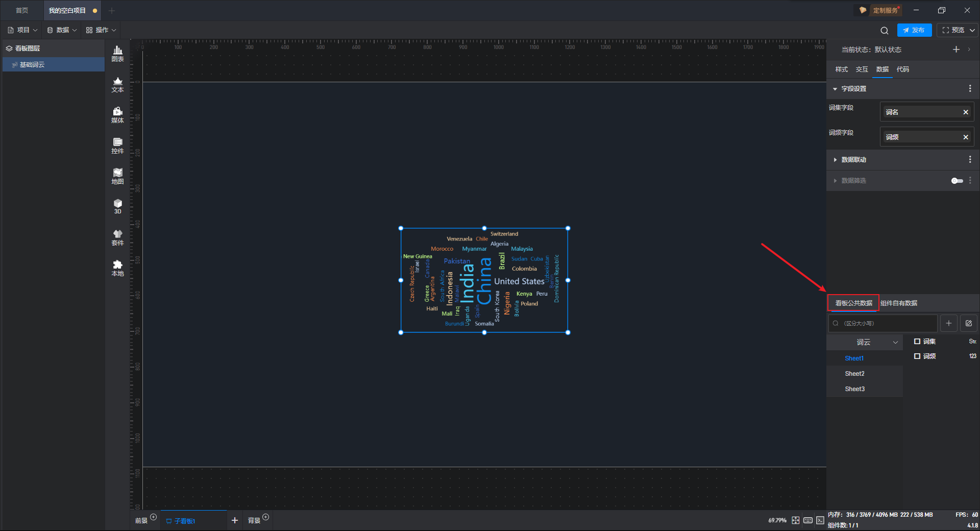Click the 69.79% zoom level value
Screen dimensions: 980x531
(777, 520)
